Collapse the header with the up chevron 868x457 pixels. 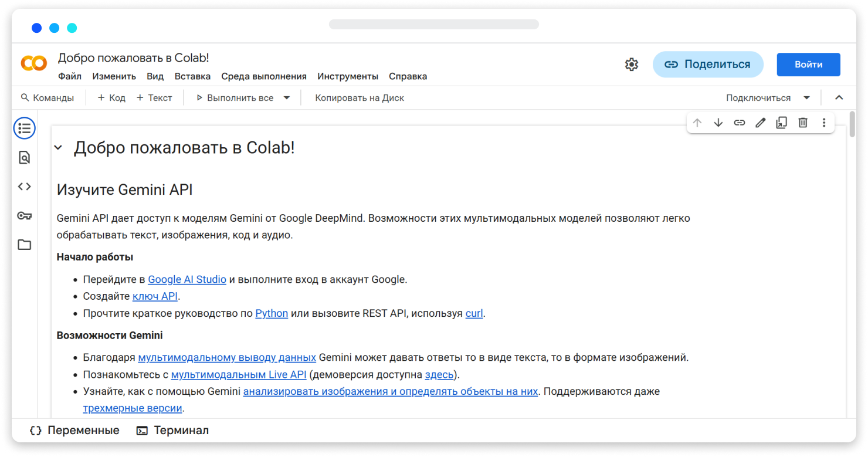839,98
